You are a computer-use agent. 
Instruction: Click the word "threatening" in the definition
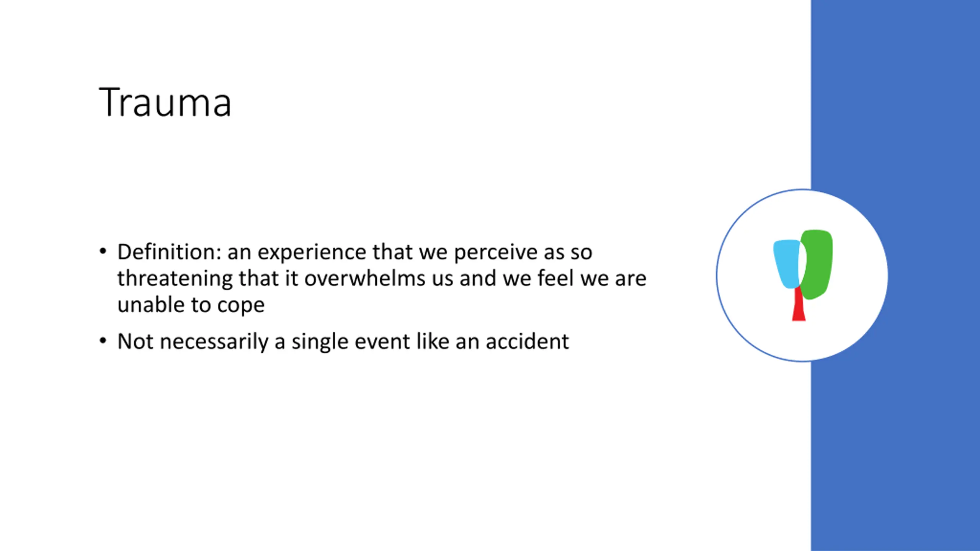[x=175, y=279]
